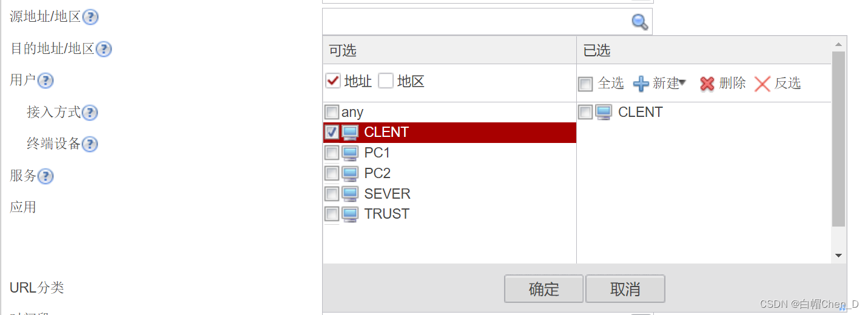This screenshot has height=315, width=868.
Task: Click CLENT text in 已选 panel
Action: click(641, 113)
